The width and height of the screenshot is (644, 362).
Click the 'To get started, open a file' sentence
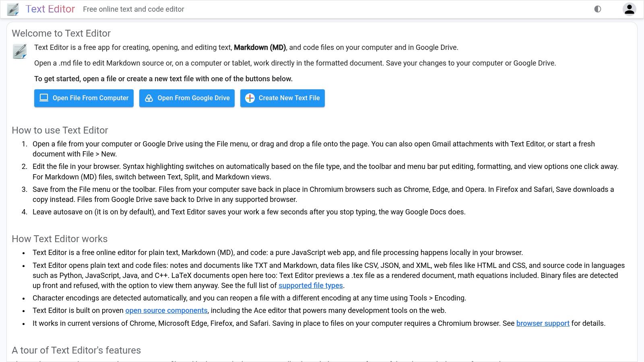coord(163,79)
